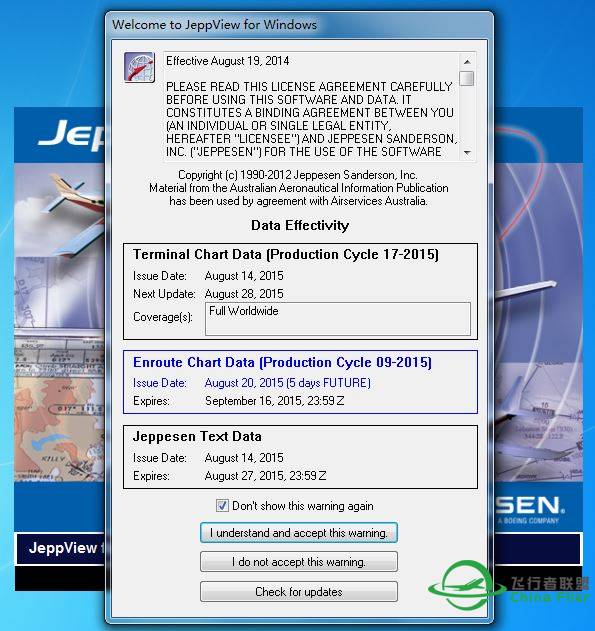Click the Data Effectivity heading
Viewport: 595px width, 631px height.
click(x=300, y=225)
